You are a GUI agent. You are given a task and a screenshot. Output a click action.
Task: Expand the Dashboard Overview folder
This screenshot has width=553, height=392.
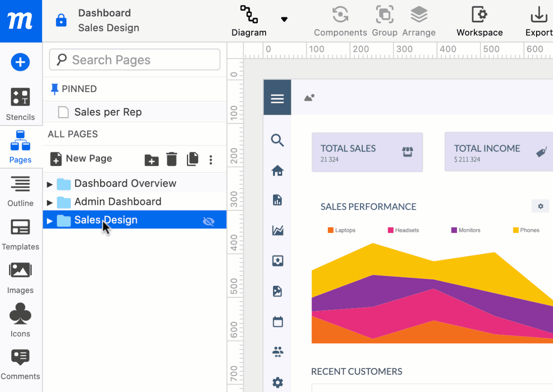[49, 183]
